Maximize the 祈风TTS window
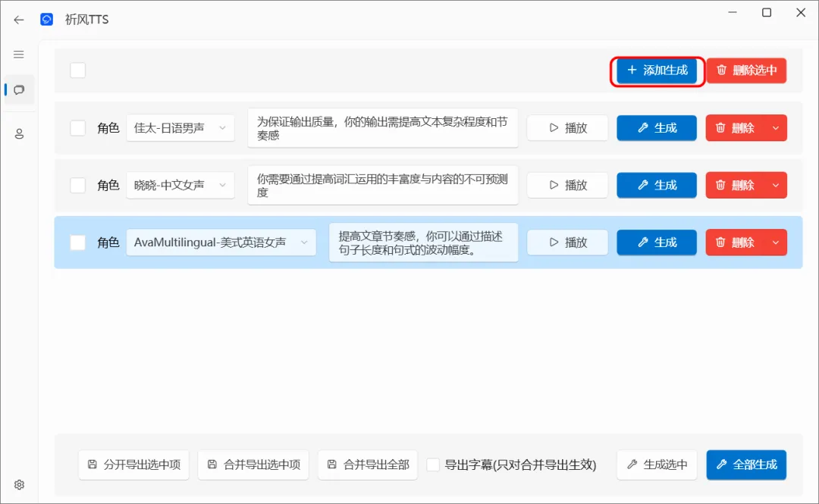 click(767, 13)
